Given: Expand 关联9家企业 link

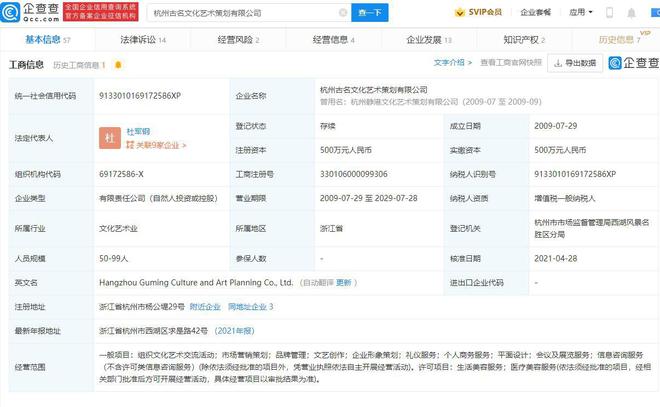Looking at the screenshot, I should point(156,145).
